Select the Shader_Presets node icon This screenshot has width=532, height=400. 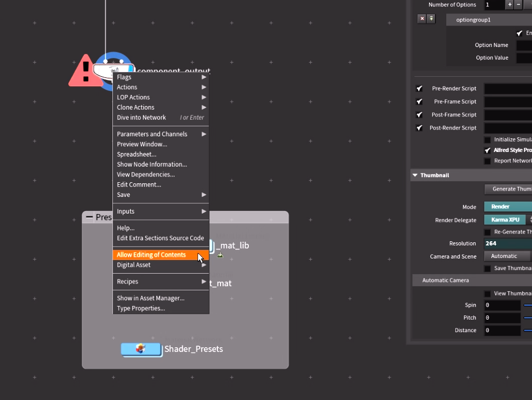click(x=141, y=349)
